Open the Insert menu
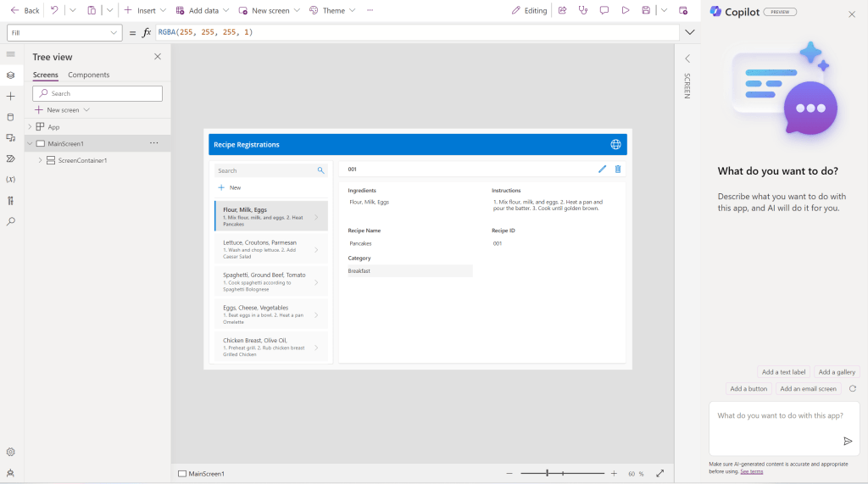Viewport: 868px width, 484px height. 145,10
